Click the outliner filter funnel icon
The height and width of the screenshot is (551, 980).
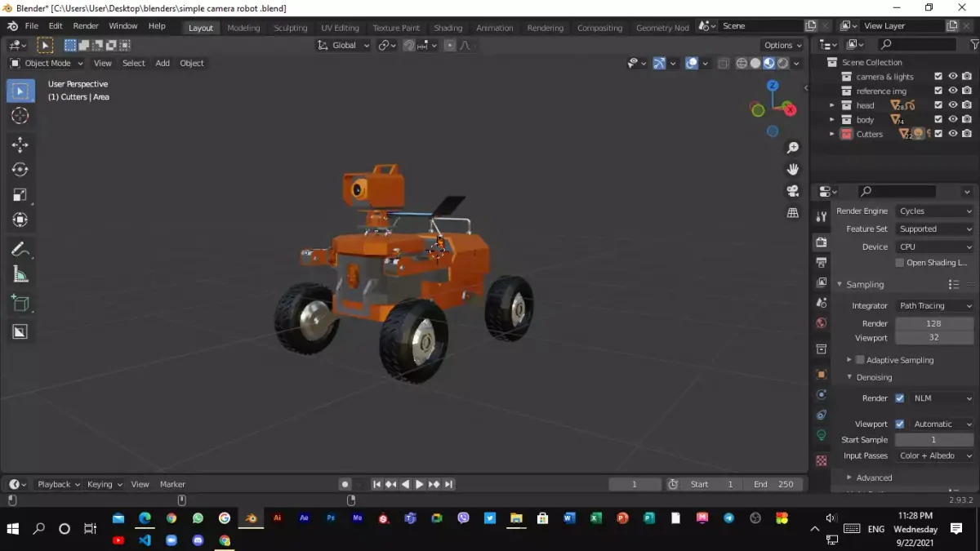tap(974, 44)
